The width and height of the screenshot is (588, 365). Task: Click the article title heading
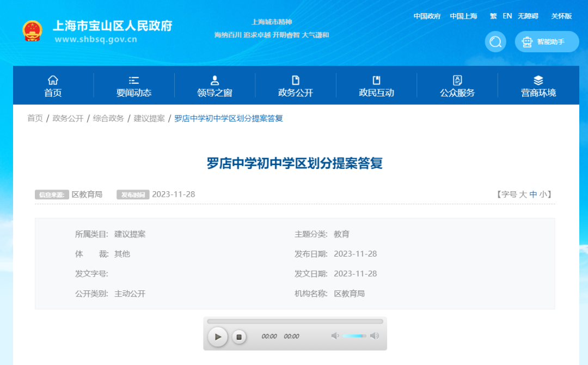pyautogui.click(x=295, y=163)
